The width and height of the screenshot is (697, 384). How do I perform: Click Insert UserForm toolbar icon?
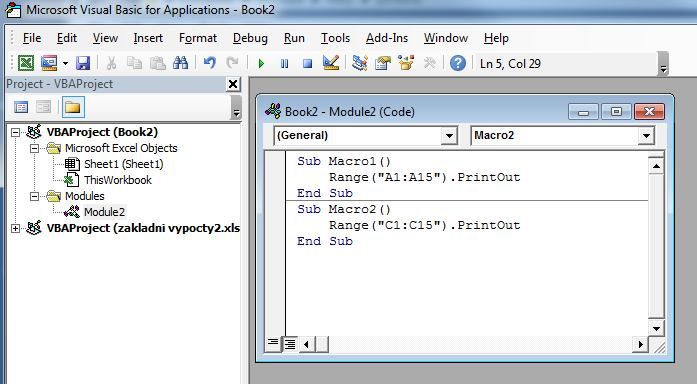click(x=49, y=63)
